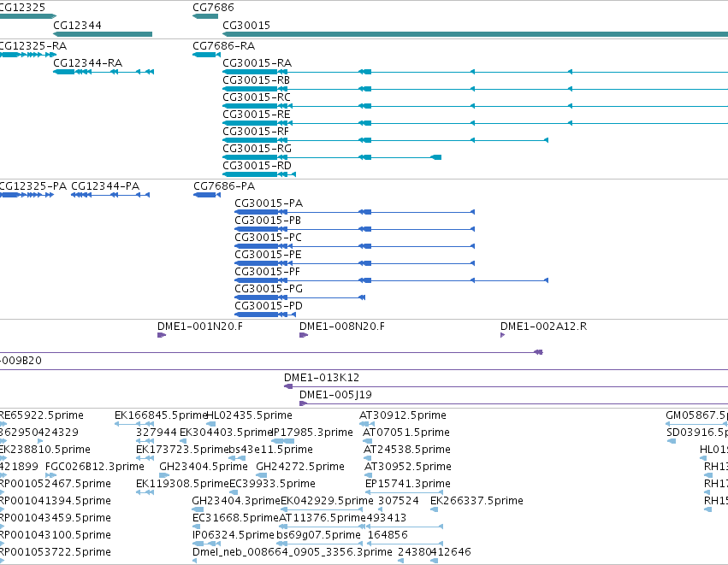The image size is (728, 565).
Task: Click the RE65922.5prime EST label
Action: click(42, 415)
